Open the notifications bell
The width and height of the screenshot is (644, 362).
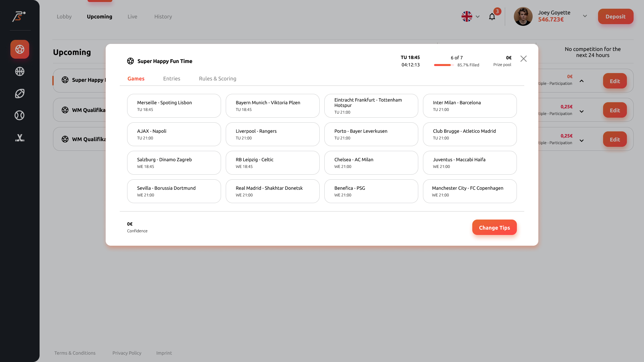(492, 17)
